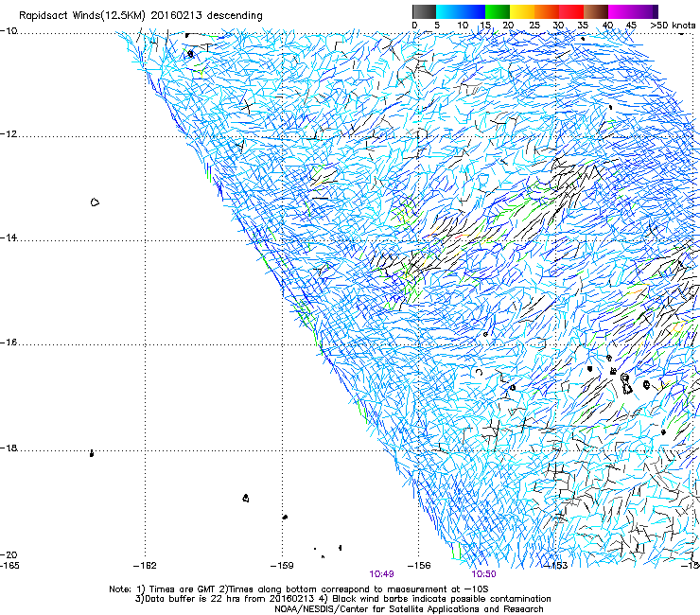Image resolution: width=700 pixels, height=615 pixels.
Task: Click the 'Rapidscat Winds(12.5KM) 20160213 descending' title
Action: pos(141,16)
